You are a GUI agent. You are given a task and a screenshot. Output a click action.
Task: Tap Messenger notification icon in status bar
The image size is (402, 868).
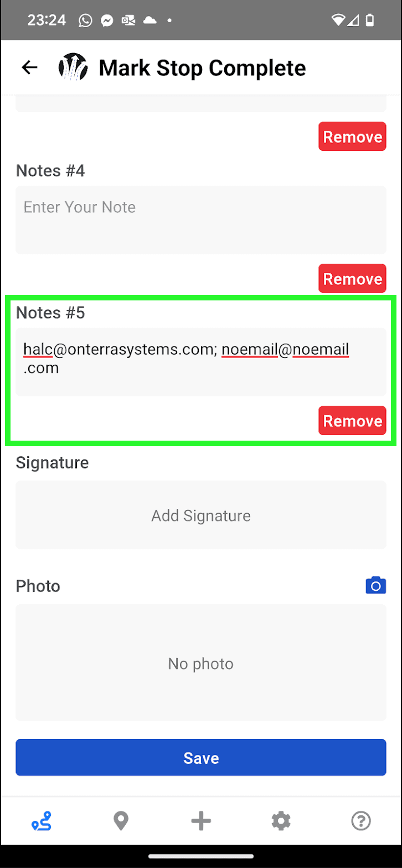click(107, 21)
